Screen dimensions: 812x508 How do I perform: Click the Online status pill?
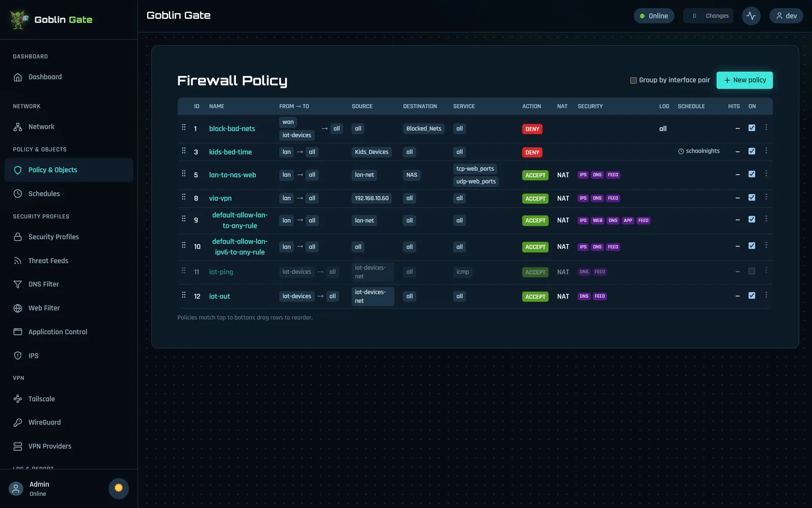coord(654,16)
